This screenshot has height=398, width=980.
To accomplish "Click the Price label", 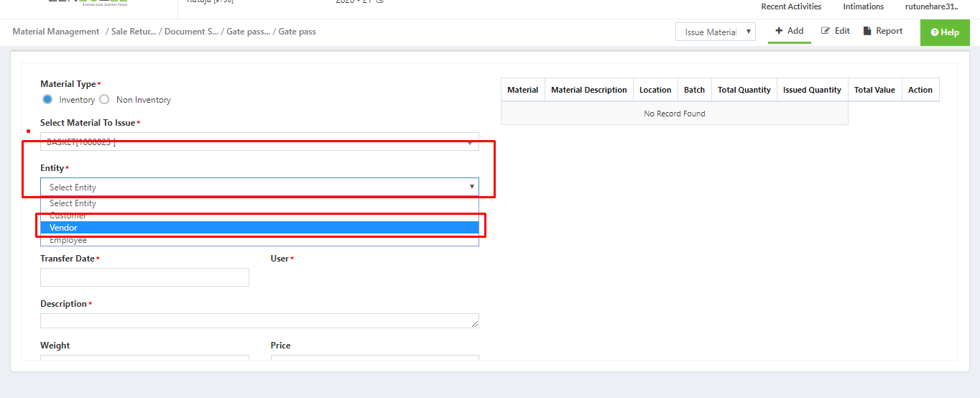I will coord(280,346).
